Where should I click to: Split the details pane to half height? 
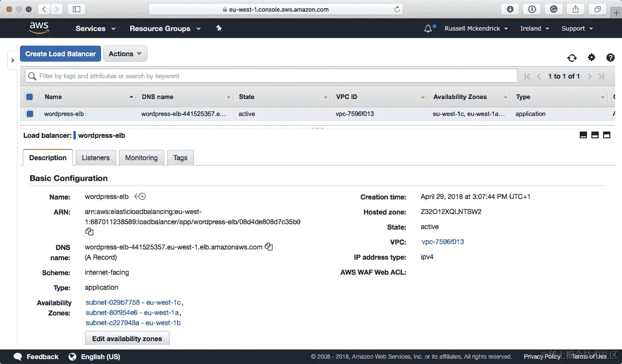pos(595,135)
